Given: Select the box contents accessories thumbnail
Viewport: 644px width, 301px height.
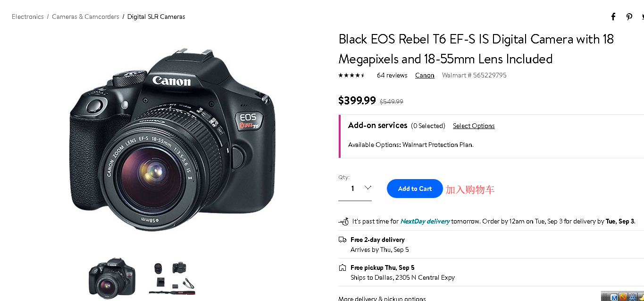Looking at the screenshot, I should pos(172,278).
